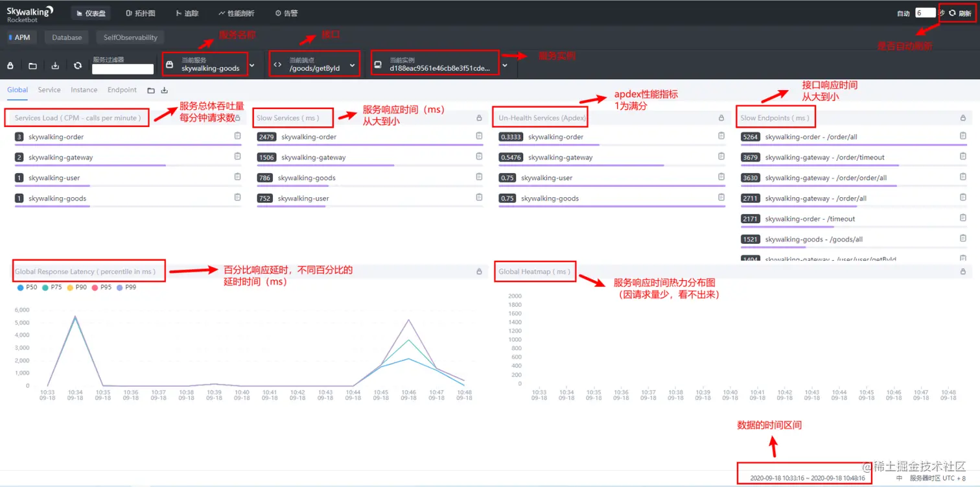
Task: Select the Global tab
Action: pos(17,90)
